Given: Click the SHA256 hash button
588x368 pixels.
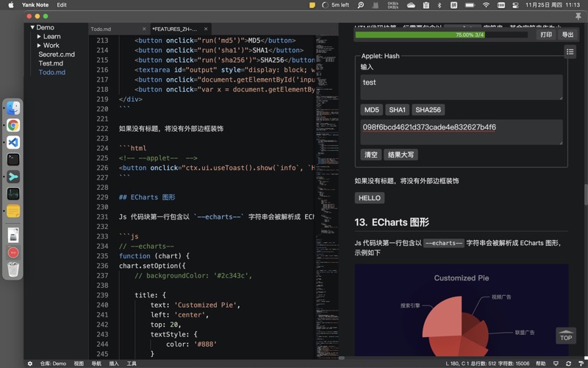Looking at the screenshot, I should [428, 110].
